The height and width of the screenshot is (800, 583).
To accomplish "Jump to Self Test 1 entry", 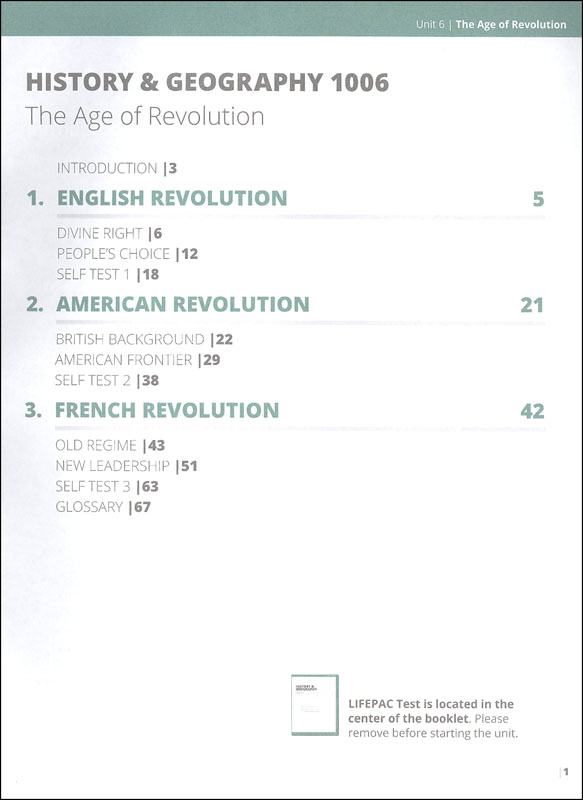I will (108, 274).
